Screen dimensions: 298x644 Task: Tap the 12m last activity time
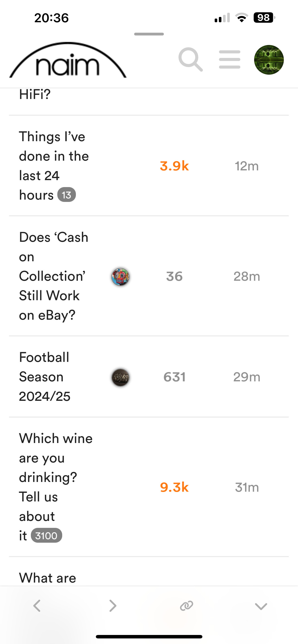pyautogui.click(x=247, y=166)
